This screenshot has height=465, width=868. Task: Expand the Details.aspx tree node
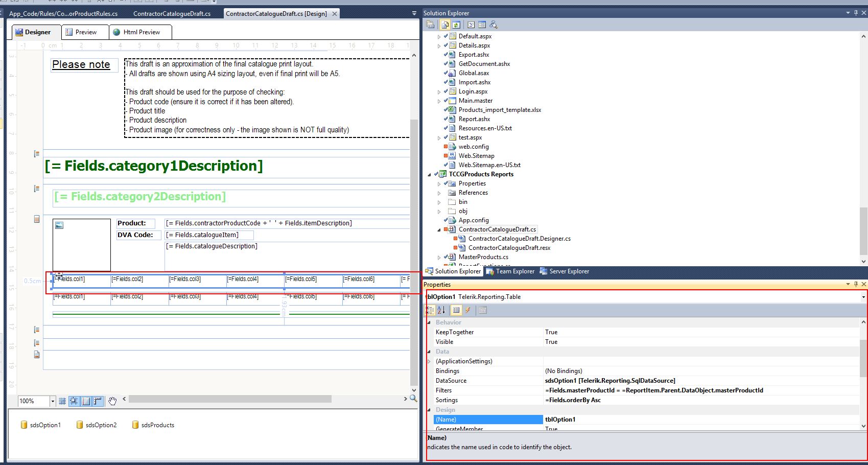point(439,46)
